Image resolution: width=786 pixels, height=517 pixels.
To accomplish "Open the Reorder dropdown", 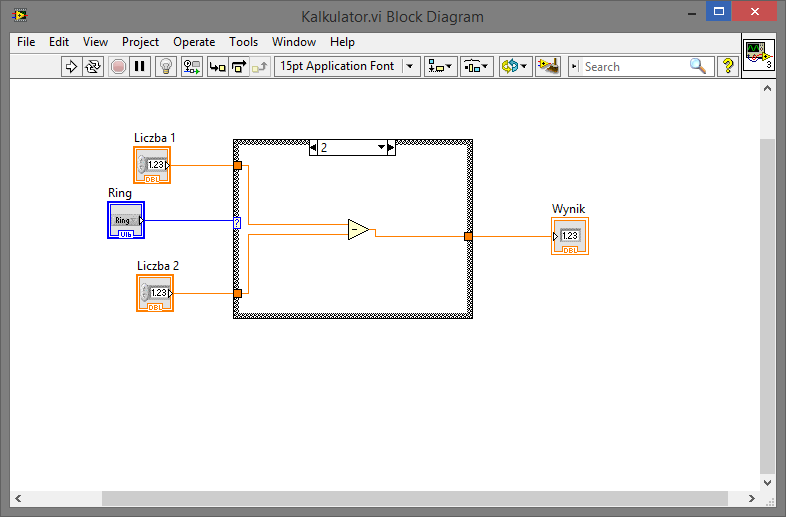I will tap(514, 67).
